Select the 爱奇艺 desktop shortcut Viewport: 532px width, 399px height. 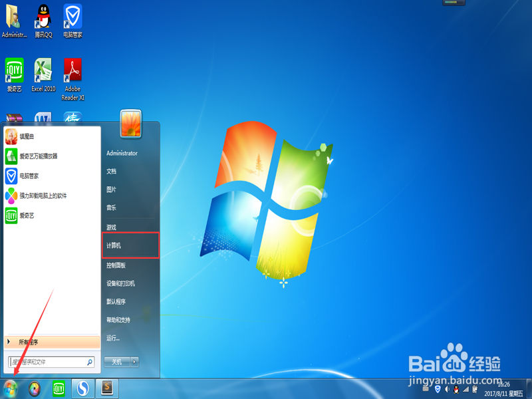(x=14, y=74)
